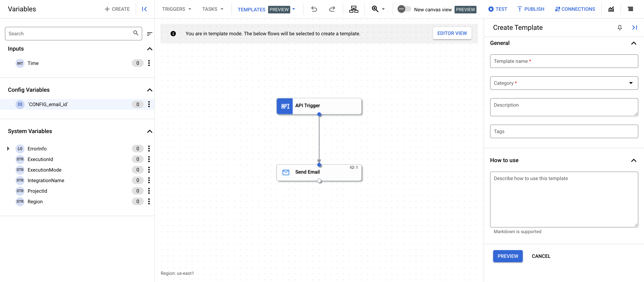Click the API Trigger node icon
Viewport: 644px width, 282px height.
point(285,105)
